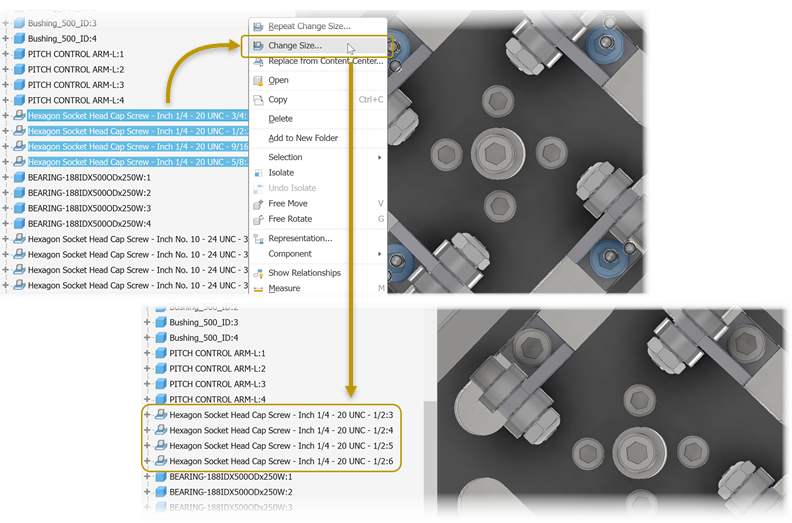Click the Open command icon in the context menu
Screen dimensions: 792x523
[x=258, y=80]
